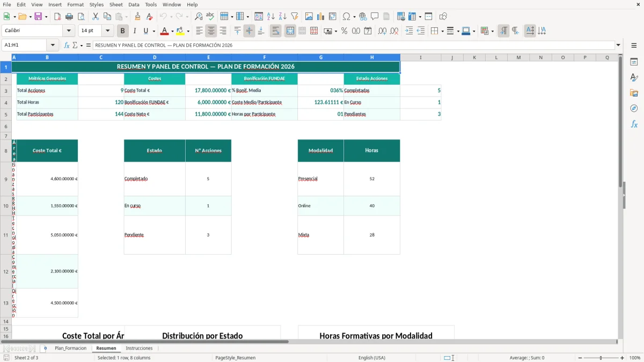Open the Data menu
Viewport: 644px width, 362px height.
(134, 4)
